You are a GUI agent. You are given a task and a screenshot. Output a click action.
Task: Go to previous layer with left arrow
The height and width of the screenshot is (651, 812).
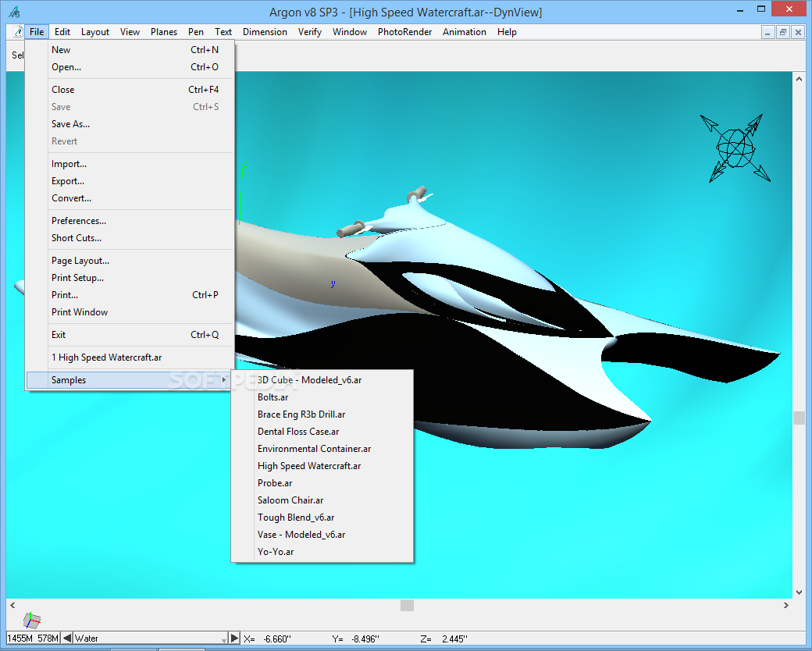[x=67, y=638]
